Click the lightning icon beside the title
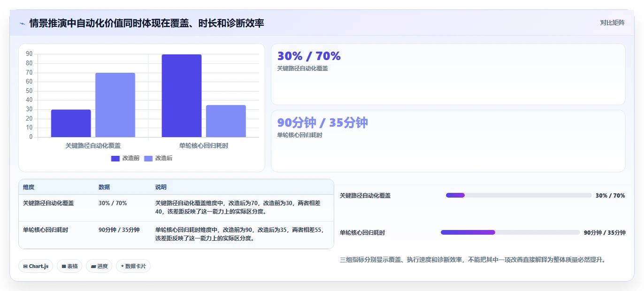 tap(22, 23)
